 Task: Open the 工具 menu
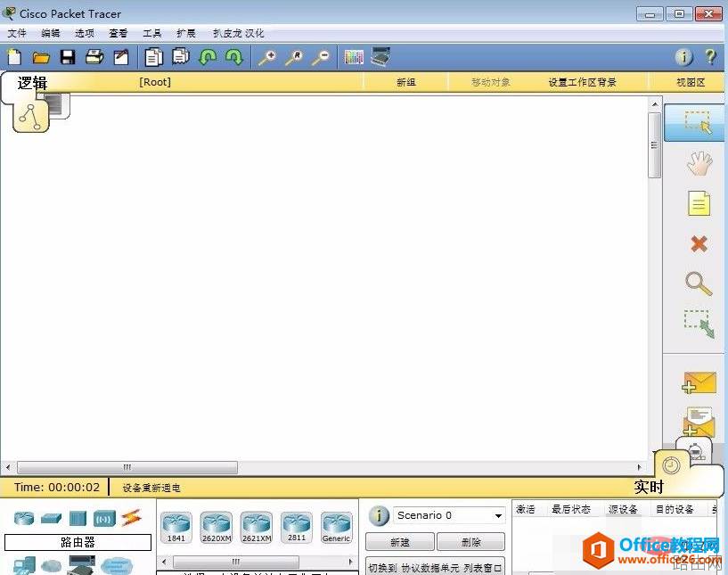[152, 33]
